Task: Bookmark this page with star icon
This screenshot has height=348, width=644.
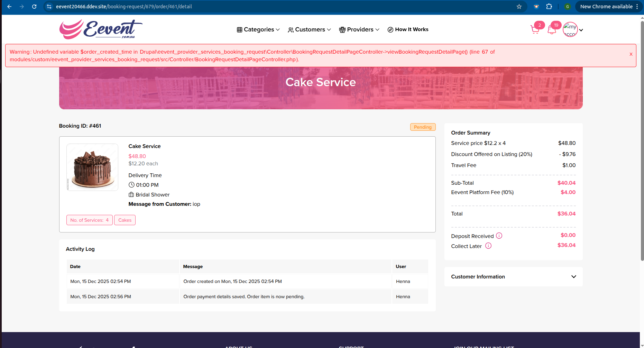Action: point(519,7)
